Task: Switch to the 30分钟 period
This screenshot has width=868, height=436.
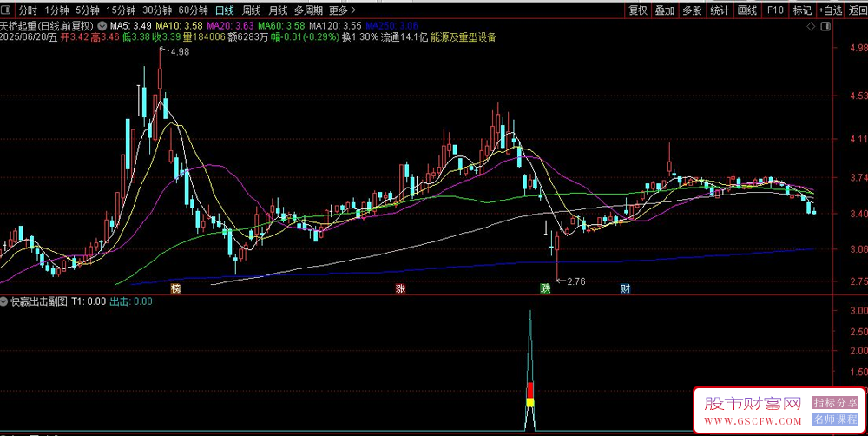Action: tap(157, 10)
